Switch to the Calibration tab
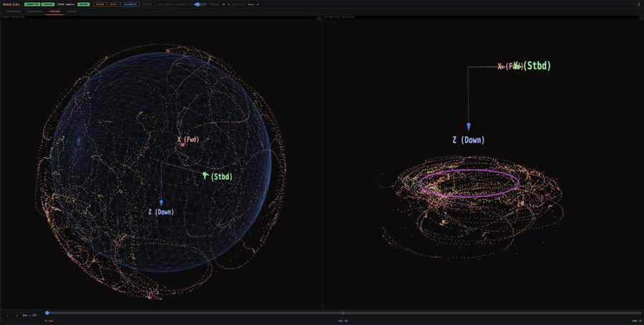Screen dimensions: 644x325 [14, 11]
